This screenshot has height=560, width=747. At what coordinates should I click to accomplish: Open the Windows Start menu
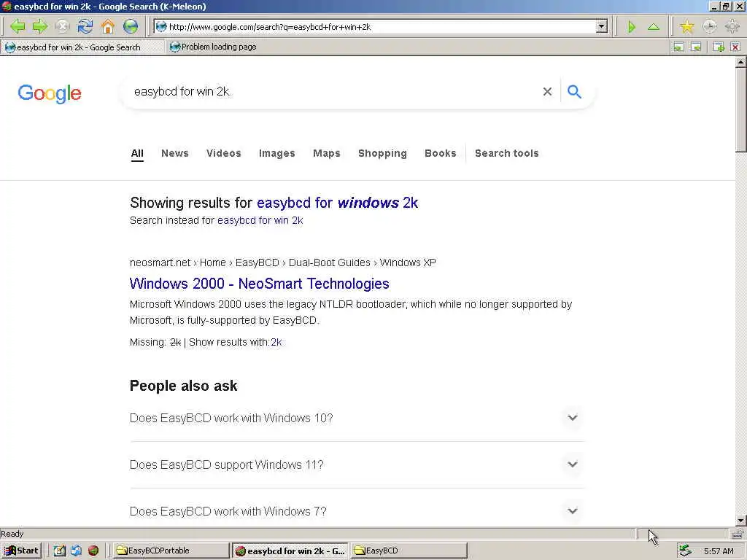22,551
